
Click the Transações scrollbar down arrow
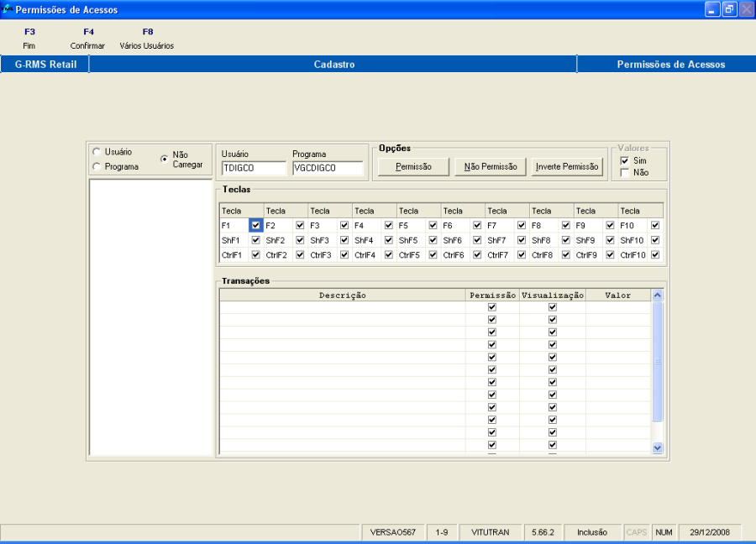pyautogui.click(x=657, y=447)
